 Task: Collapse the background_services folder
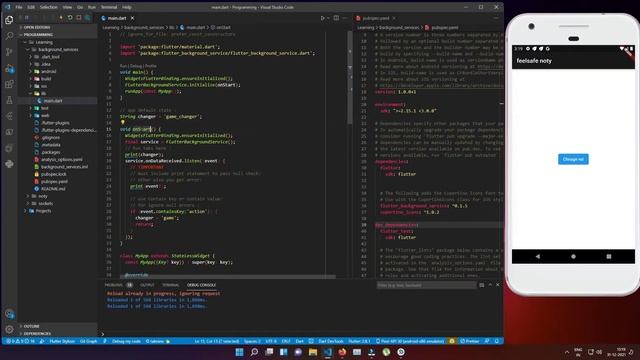(58, 49)
